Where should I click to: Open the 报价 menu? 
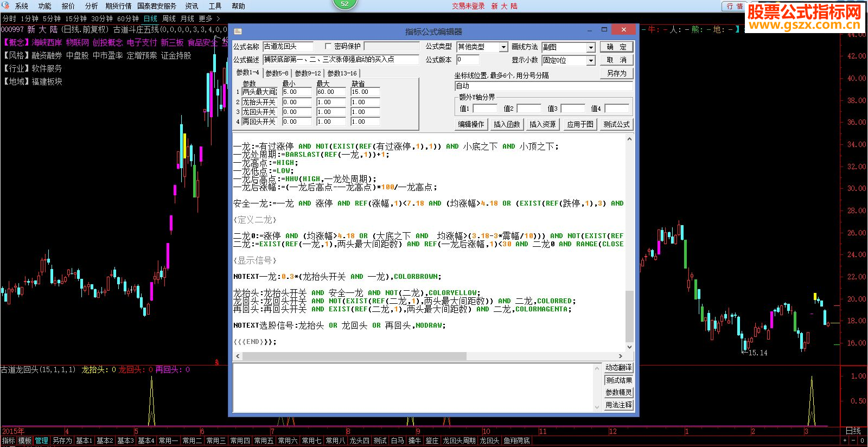coord(68,6)
